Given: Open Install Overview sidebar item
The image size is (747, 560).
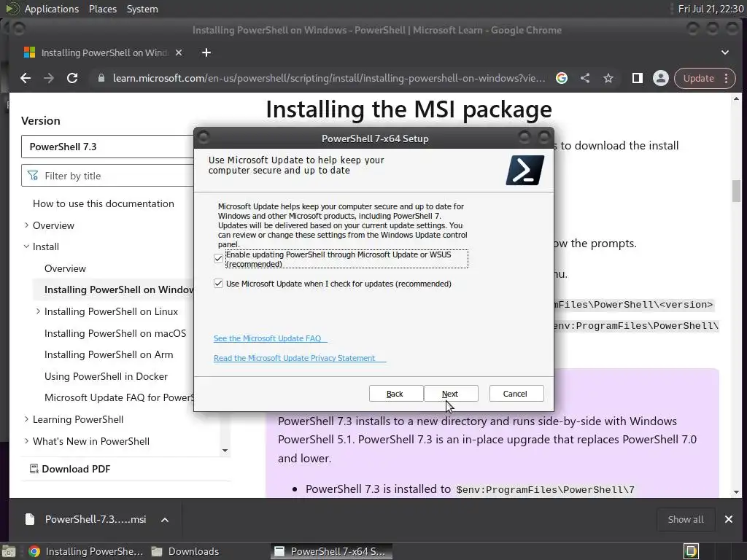Looking at the screenshot, I should [x=65, y=268].
